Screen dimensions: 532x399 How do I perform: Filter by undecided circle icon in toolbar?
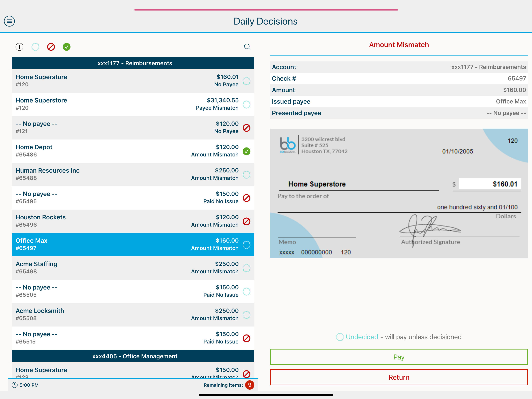pos(35,47)
